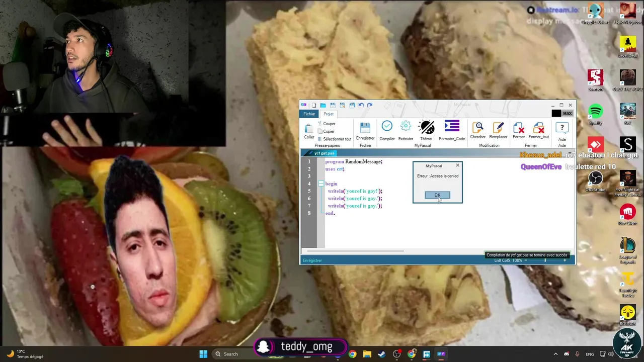644x362 pixels.
Task: Open Steam from the taskbar
Action: pos(382,354)
